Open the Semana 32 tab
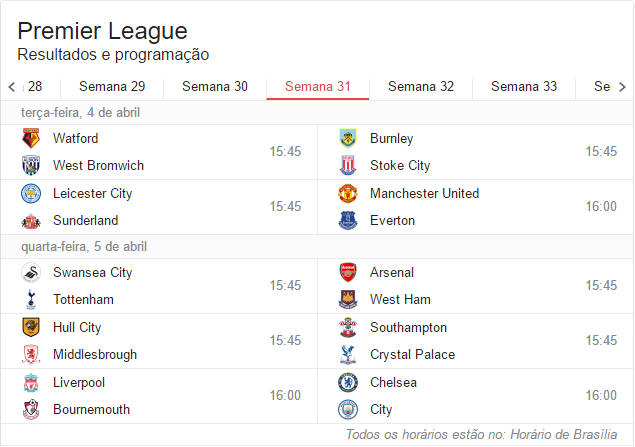Screen dimensions: 635x447 point(421,87)
